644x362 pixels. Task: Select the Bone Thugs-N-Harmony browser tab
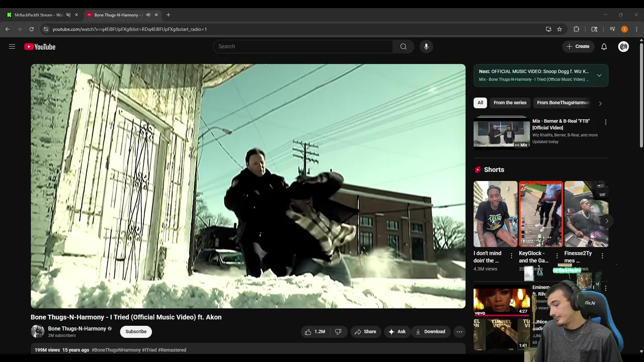coord(118,15)
